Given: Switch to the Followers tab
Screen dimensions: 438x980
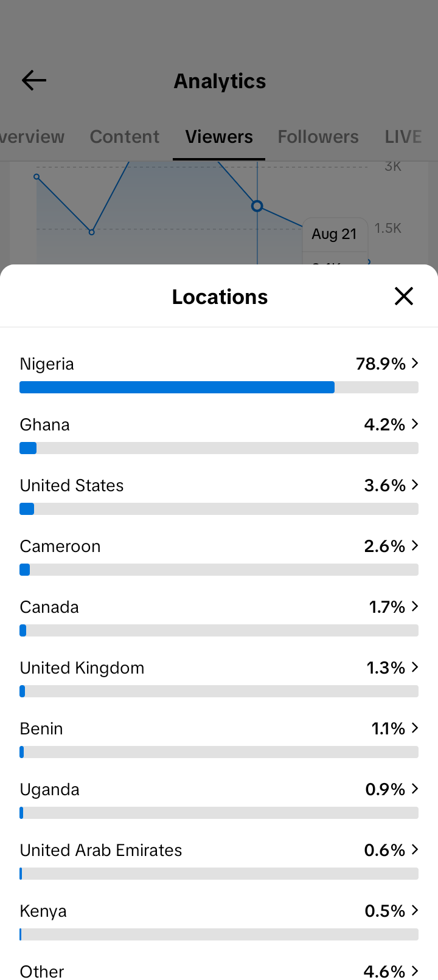Looking at the screenshot, I should pos(318,137).
